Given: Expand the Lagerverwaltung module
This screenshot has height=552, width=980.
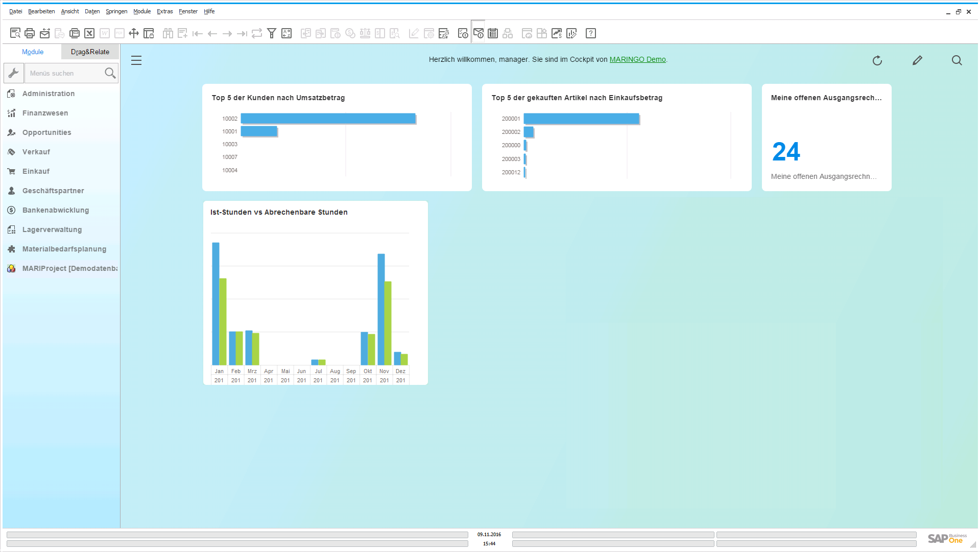Looking at the screenshot, I should point(52,229).
